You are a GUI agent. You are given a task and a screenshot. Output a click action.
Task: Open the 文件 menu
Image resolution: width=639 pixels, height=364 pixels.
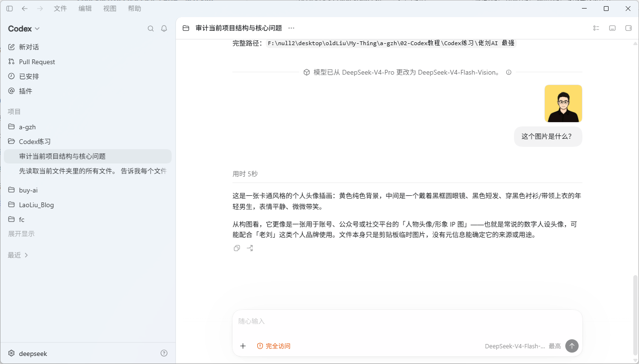[60, 9]
